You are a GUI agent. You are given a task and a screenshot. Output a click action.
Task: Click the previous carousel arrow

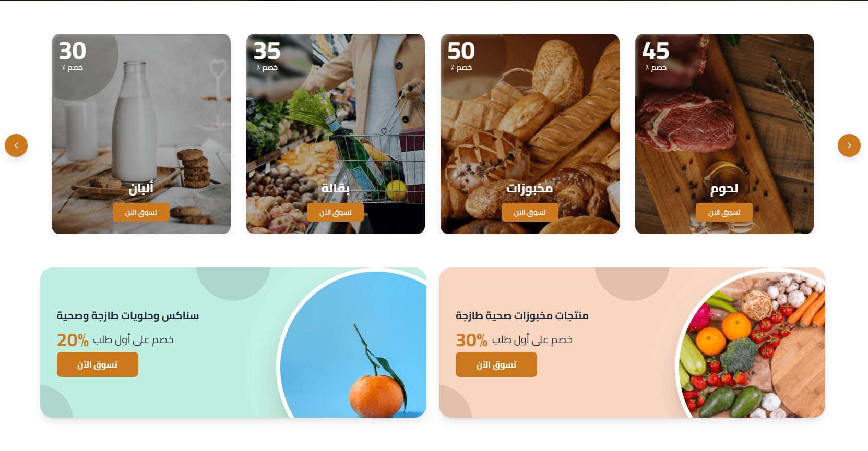coord(16,145)
